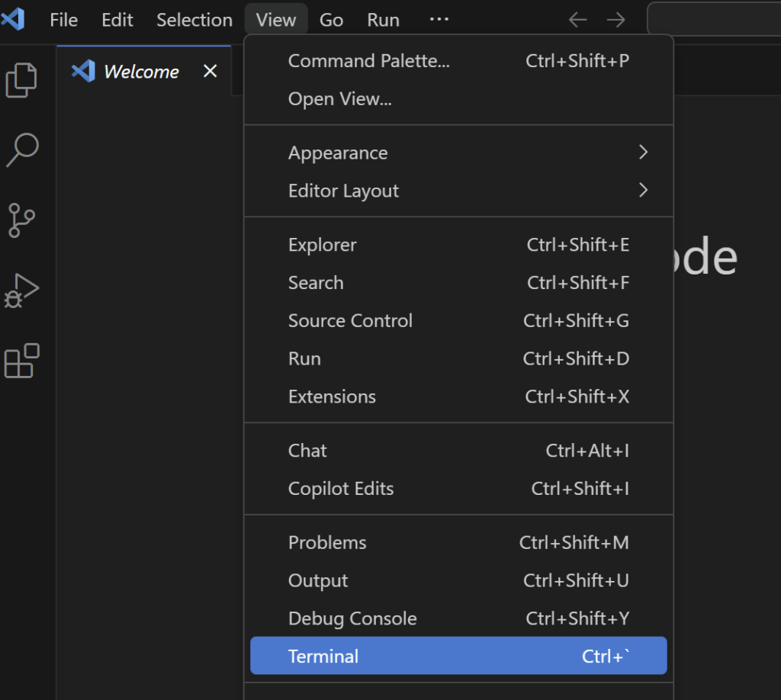Select Search in the View menu
The width and height of the screenshot is (781, 700).
click(x=458, y=283)
